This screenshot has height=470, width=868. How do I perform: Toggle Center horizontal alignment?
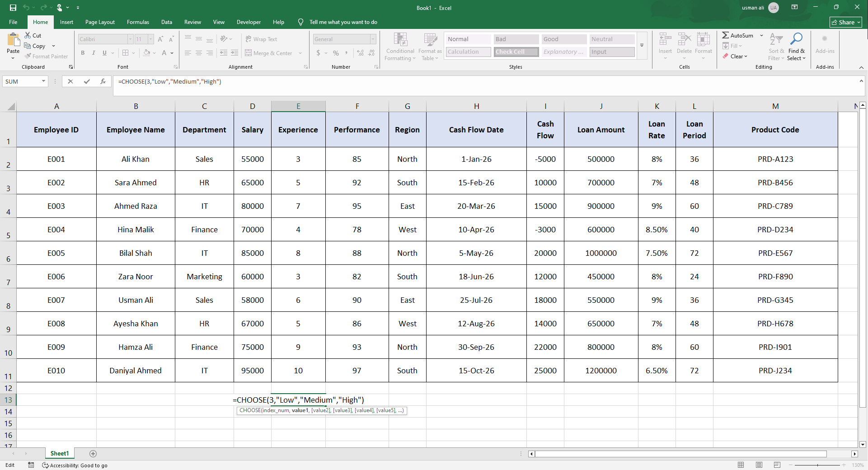[199, 53]
